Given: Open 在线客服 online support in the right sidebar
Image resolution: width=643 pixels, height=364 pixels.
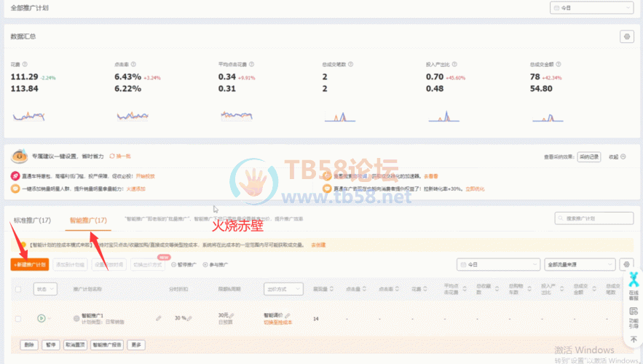Looking at the screenshot, I should pos(634,288).
